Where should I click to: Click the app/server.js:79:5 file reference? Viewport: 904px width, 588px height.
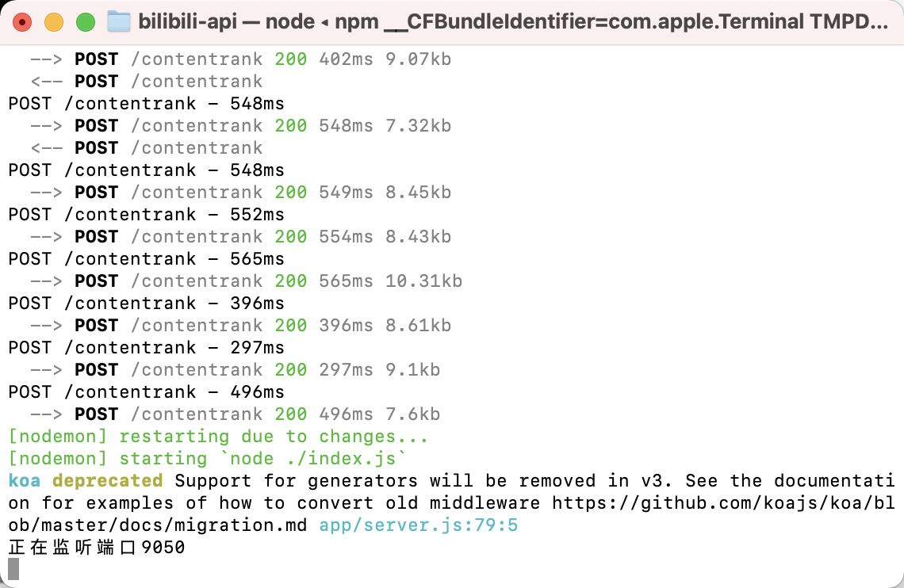(x=418, y=525)
